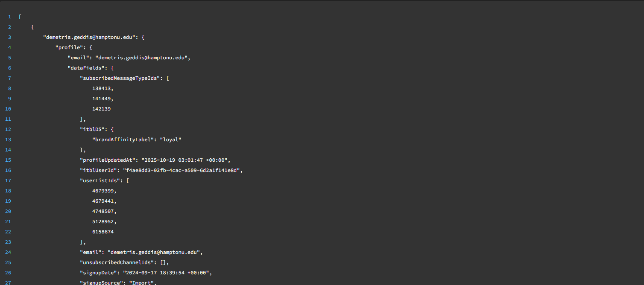Click line number 1 in the gutter
The image size is (644, 285).
click(9, 17)
